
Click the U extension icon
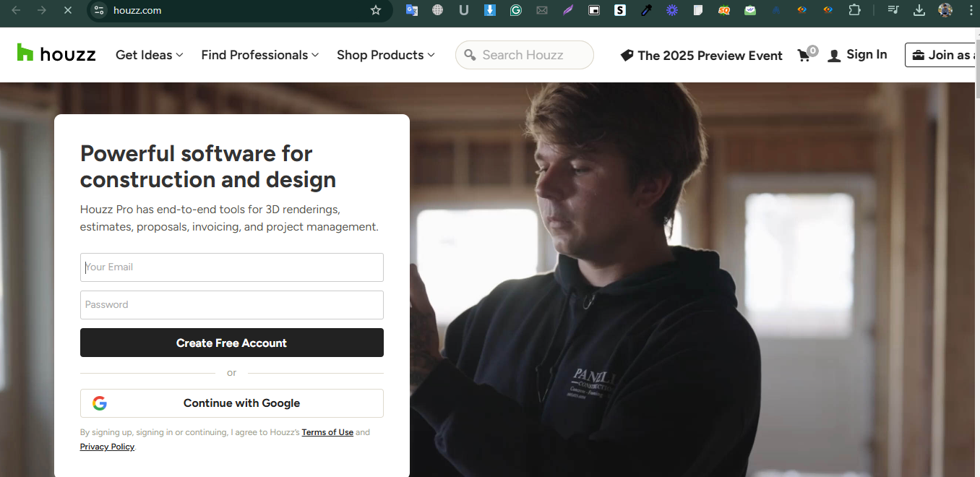coord(464,10)
